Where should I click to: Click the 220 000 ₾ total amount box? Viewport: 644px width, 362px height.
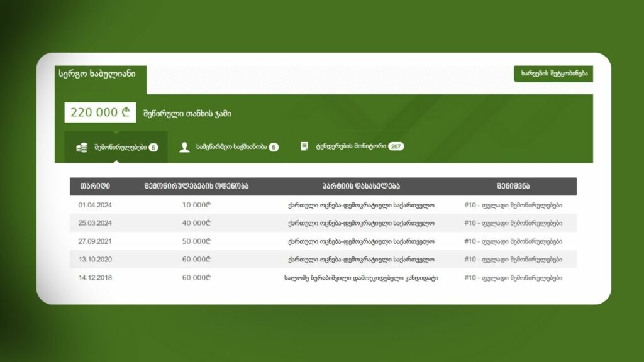100,112
